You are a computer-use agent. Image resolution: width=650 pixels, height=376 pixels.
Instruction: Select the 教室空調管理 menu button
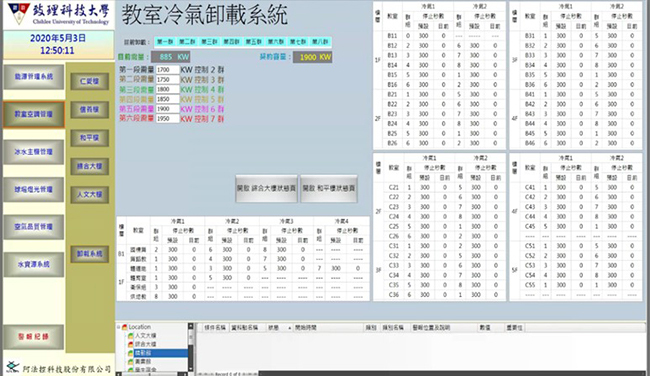34,114
